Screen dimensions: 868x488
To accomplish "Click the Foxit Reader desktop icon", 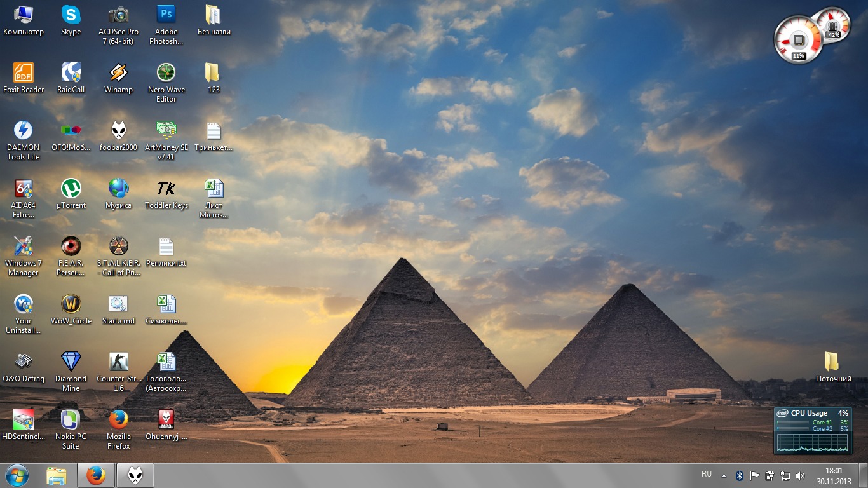I will click(x=24, y=73).
